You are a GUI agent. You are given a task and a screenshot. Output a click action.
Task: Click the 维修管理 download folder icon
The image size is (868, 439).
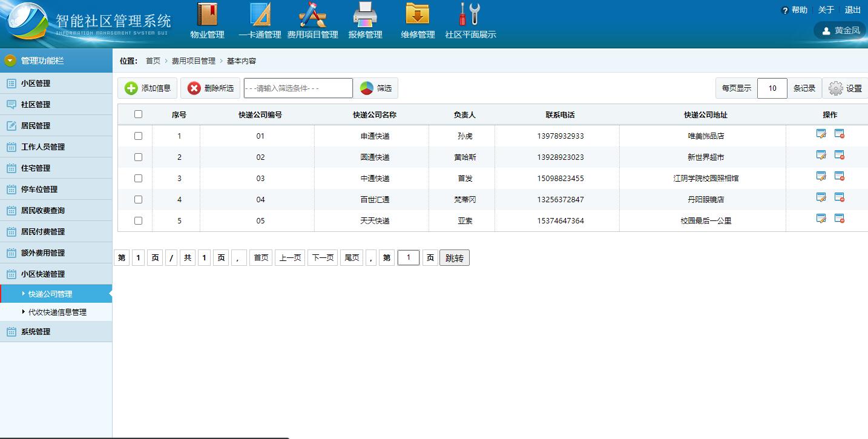pos(418,15)
